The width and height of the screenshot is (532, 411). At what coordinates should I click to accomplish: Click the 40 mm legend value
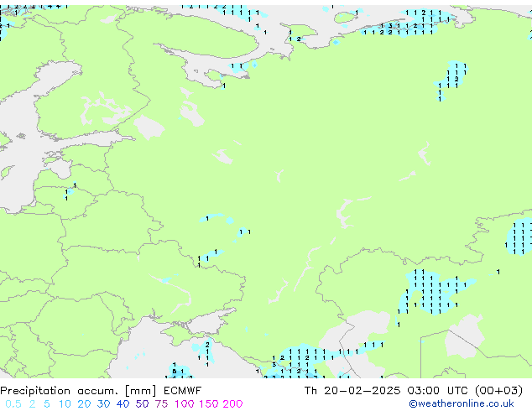point(123,404)
